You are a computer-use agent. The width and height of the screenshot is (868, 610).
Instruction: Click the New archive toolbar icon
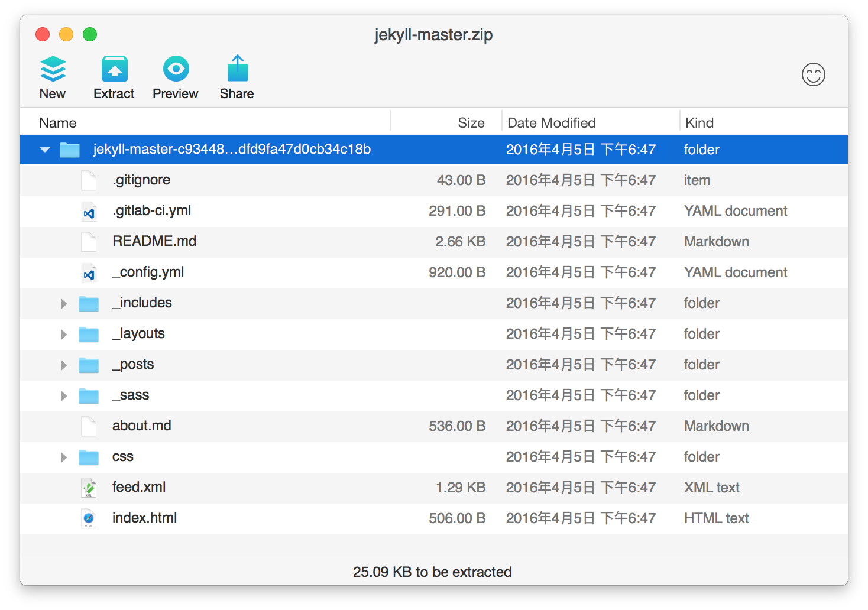click(x=53, y=70)
